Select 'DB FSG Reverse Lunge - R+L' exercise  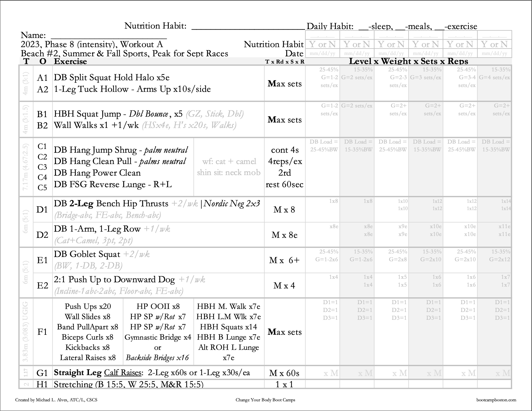(x=113, y=184)
